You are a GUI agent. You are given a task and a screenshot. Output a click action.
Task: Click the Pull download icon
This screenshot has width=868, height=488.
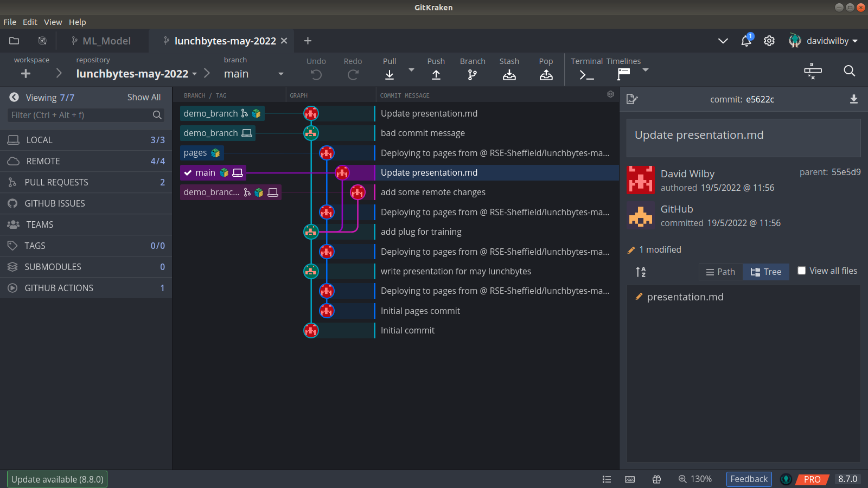[x=390, y=75]
